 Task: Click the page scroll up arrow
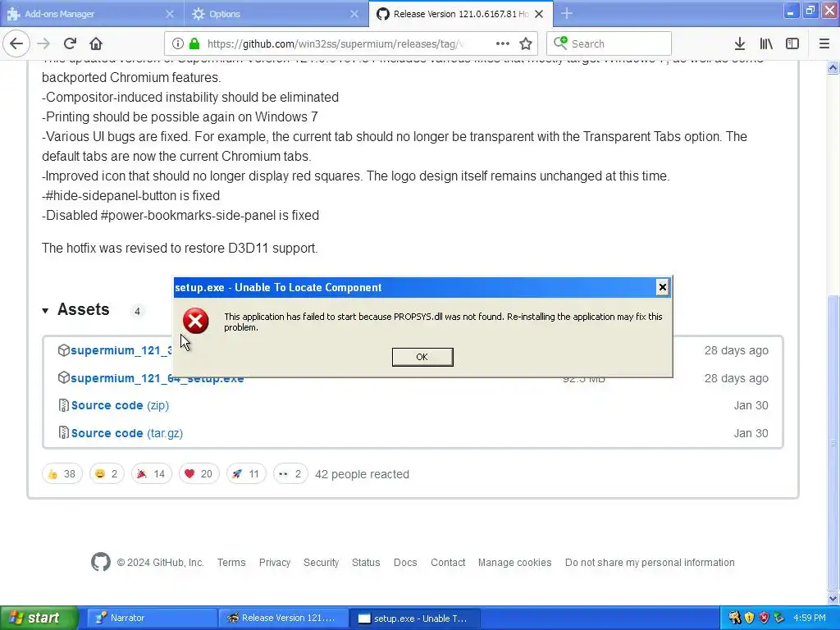pos(833,67)
